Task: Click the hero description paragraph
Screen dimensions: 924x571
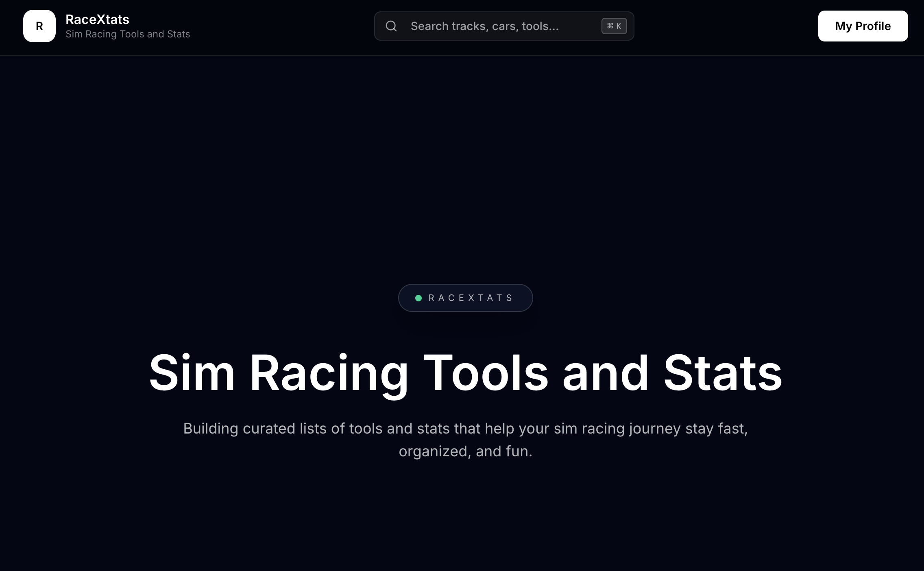Action: click(x=466, y=439)
